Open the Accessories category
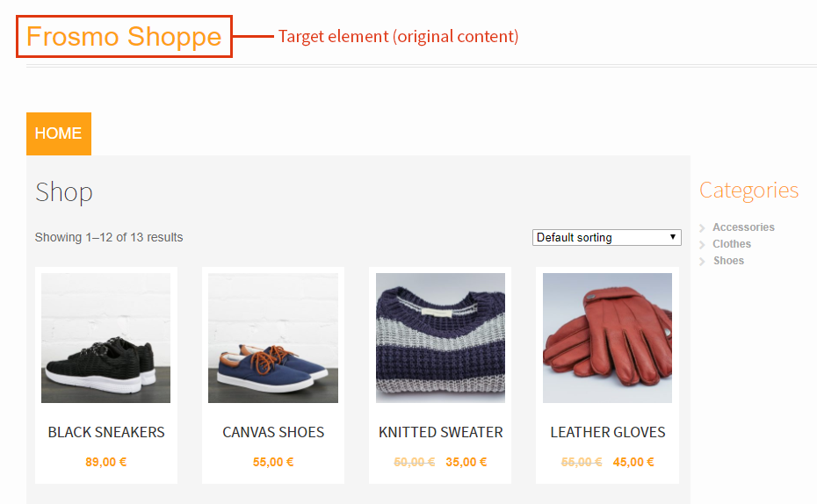The image size is (817, 504). (x=743, y=227)
